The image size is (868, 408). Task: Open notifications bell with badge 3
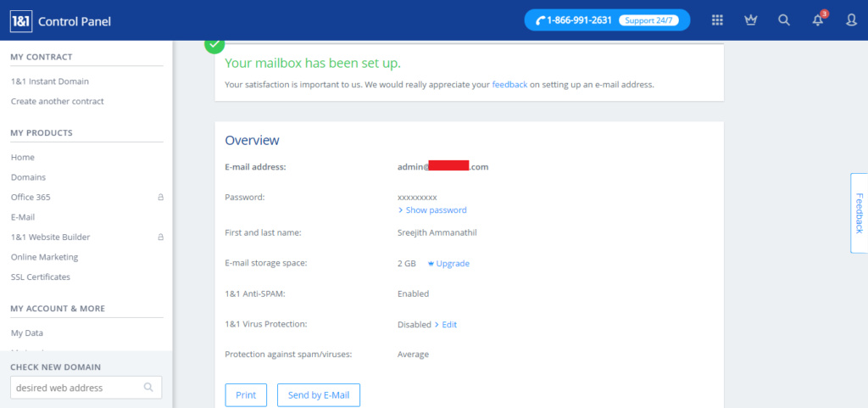click(818, 20)
